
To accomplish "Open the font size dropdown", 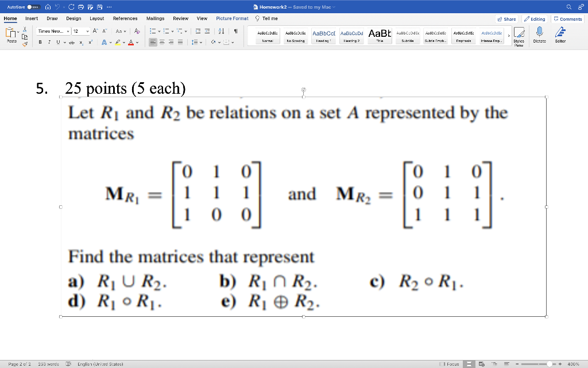I will (87, 31).
